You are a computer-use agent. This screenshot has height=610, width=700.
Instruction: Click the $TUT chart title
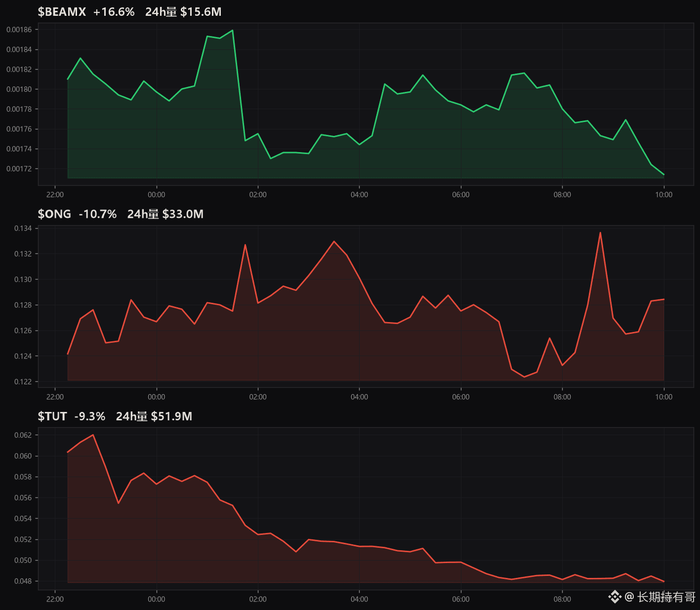52,416
